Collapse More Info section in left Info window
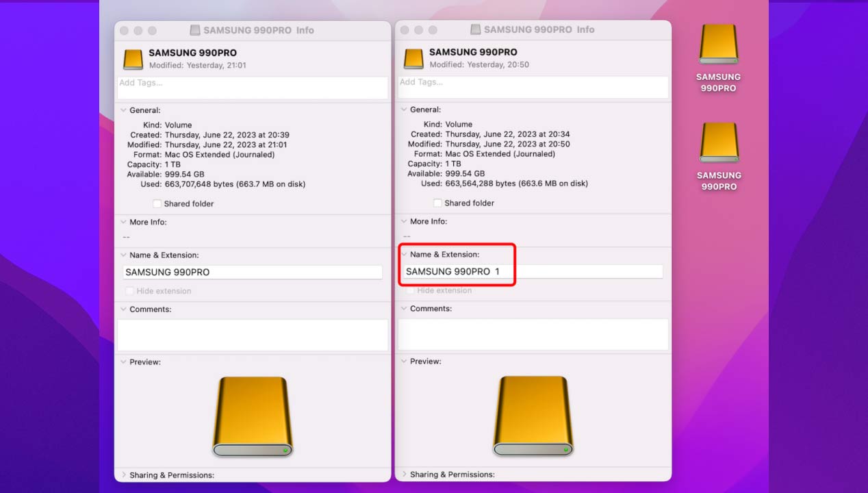 tap(123, 222)
